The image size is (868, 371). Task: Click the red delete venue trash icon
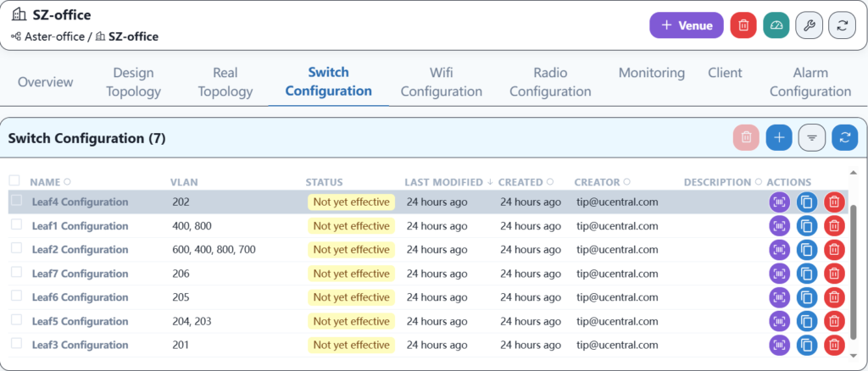point(743,25)
